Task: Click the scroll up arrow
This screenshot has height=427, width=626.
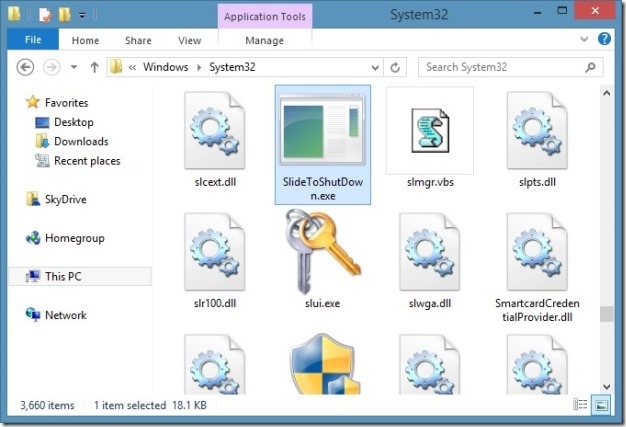Action: click(x=606, y=93)
